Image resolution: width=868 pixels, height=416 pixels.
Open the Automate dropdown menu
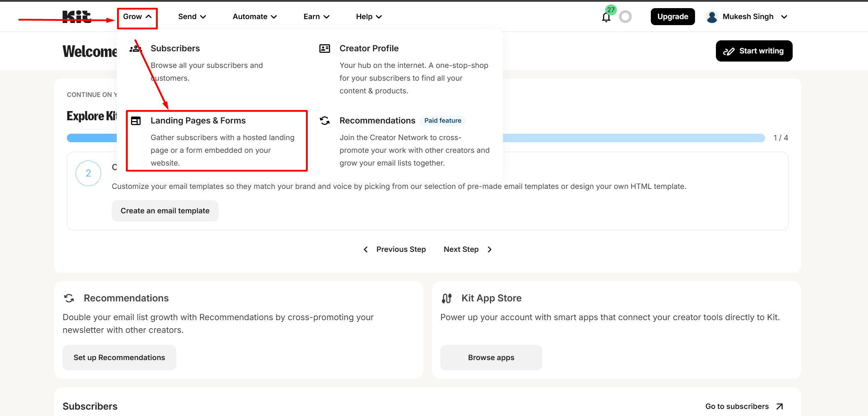tap(255, 17)
